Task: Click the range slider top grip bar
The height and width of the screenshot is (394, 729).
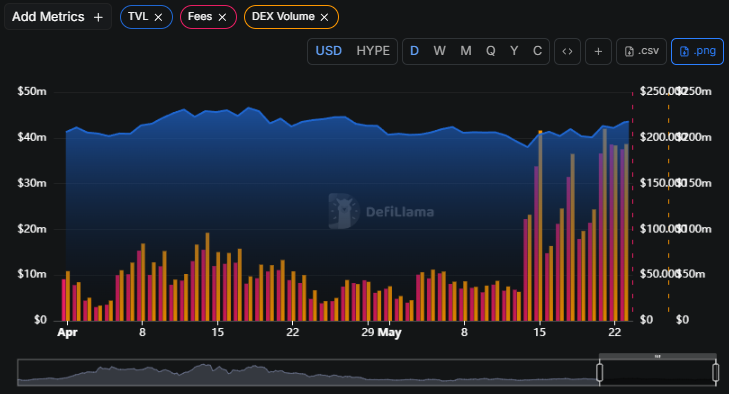Action: [x=658, y=356]
